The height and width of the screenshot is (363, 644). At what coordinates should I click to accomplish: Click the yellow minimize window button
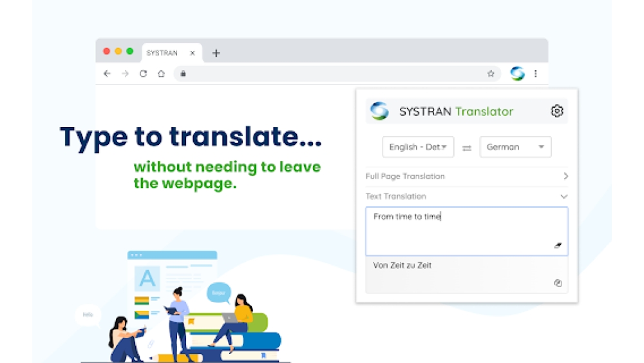(118, 51)
